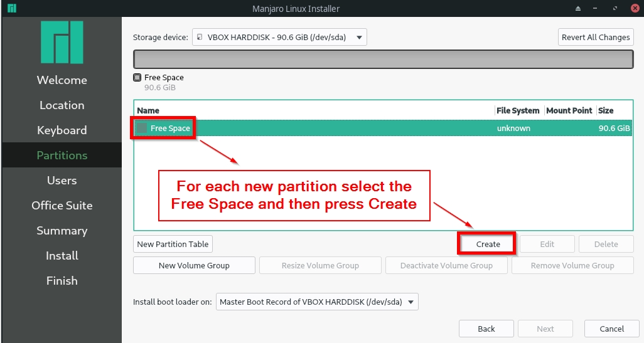Click Deactivate Volume Group button
This screenshot has width=644, height=343.
446,265
